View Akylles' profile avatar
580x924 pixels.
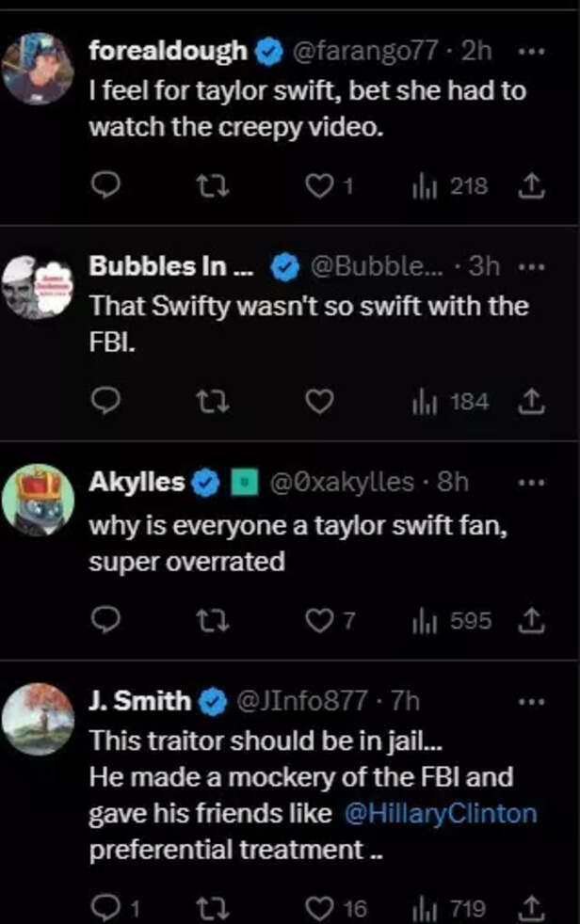coord(38,501)
